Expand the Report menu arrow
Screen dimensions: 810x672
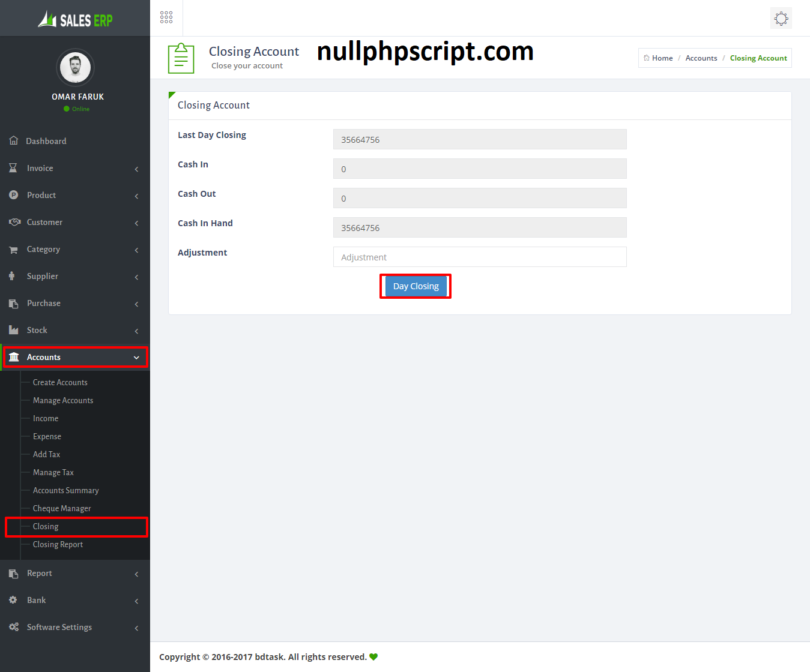[x=136, y=574]
